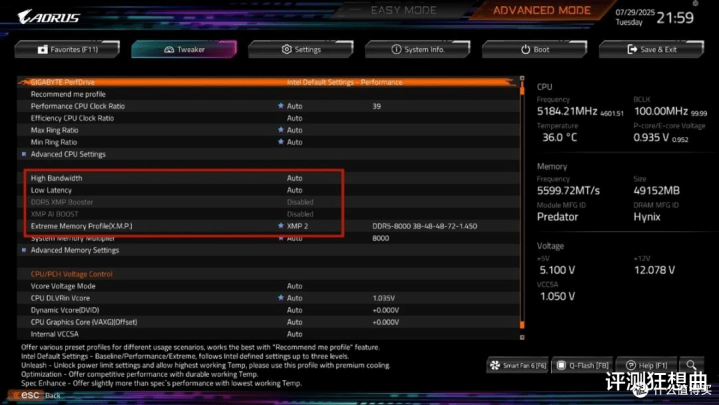This screenshot has width=719, height=405.
Task: Click star next to Performance CPU Clock Ratio
Action: click(281, 105)
